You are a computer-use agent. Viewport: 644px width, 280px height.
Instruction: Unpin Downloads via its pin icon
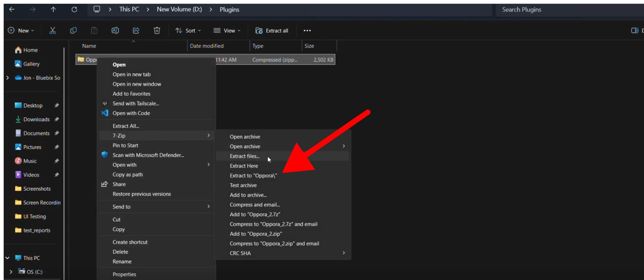(x=57, y=119)
